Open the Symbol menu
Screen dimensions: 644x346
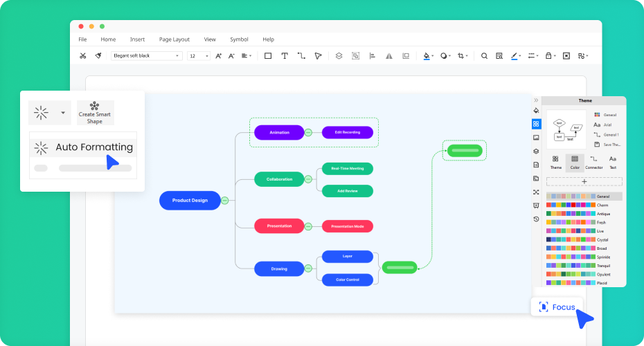tap(239, 39)
